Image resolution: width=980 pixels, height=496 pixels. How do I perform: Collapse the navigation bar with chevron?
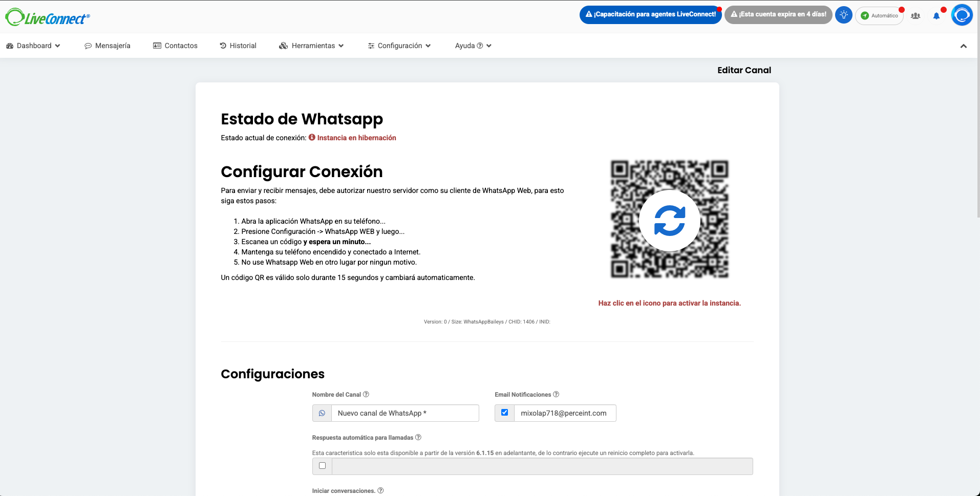[963, 46]
